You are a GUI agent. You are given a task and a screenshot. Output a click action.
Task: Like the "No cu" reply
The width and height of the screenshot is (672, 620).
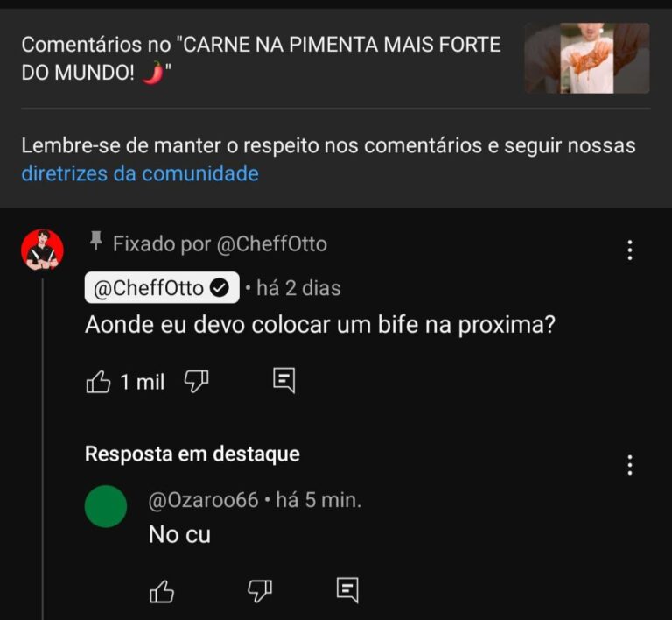click(162, 592)
